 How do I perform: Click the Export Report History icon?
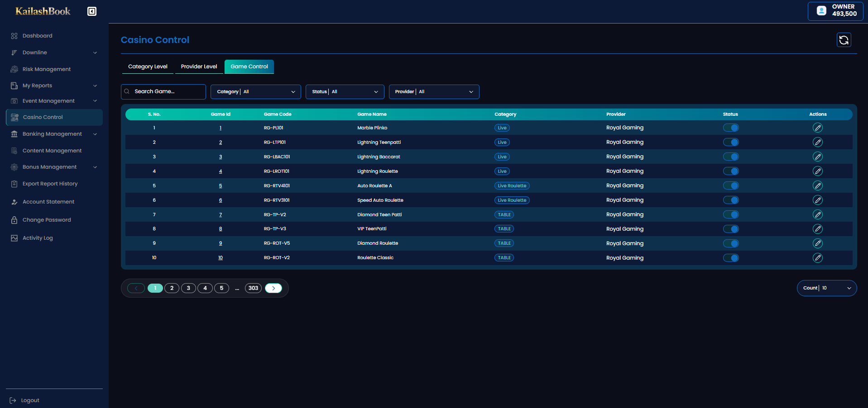[x=14, y=184]
